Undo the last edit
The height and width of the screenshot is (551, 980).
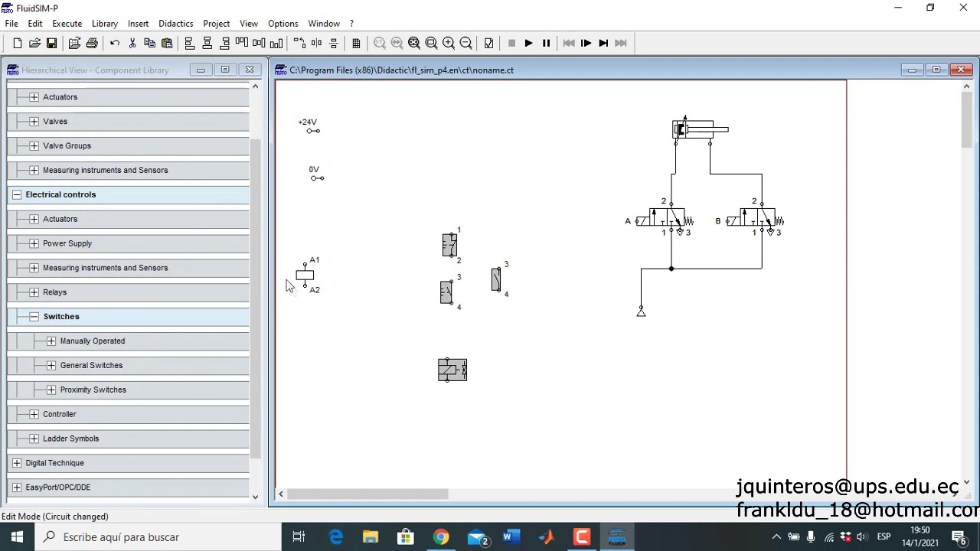115,44
